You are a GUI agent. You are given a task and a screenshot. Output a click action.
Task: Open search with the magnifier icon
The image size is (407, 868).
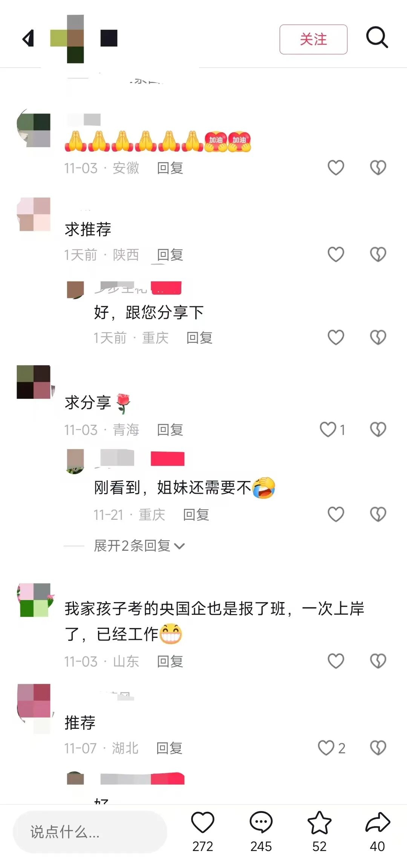pyautogui.click(x=377, y=37)
